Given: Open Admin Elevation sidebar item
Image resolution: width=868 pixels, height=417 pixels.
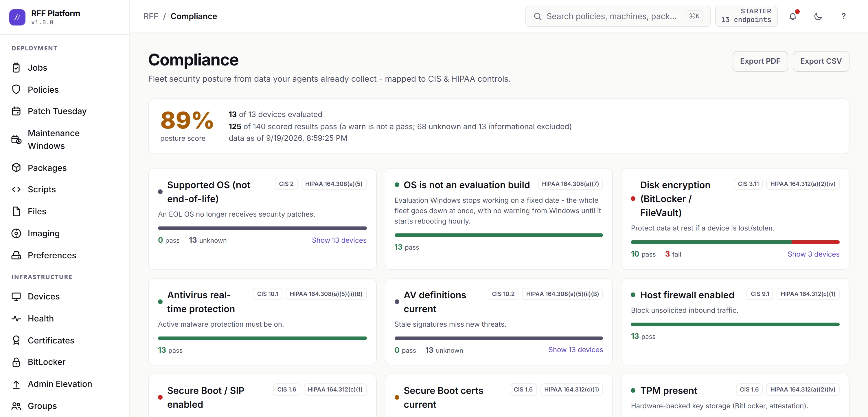Looking at the screenshot, I should (64, 384).
